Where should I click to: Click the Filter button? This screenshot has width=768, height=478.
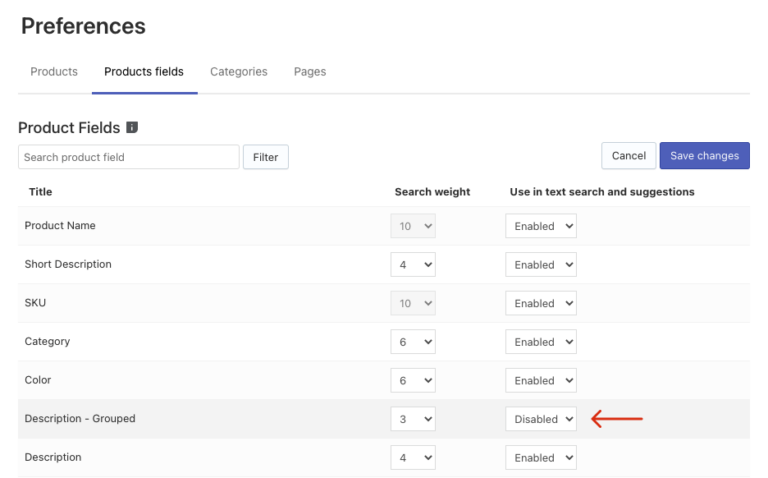coord(265,157)
